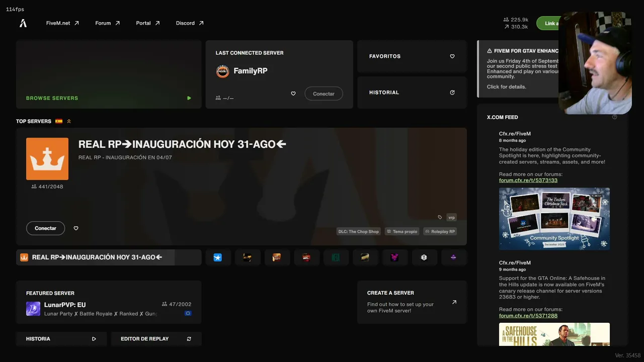Click the arrow icon on Create a Server
This screenshot has height=362, width=644.
[454, 302]
